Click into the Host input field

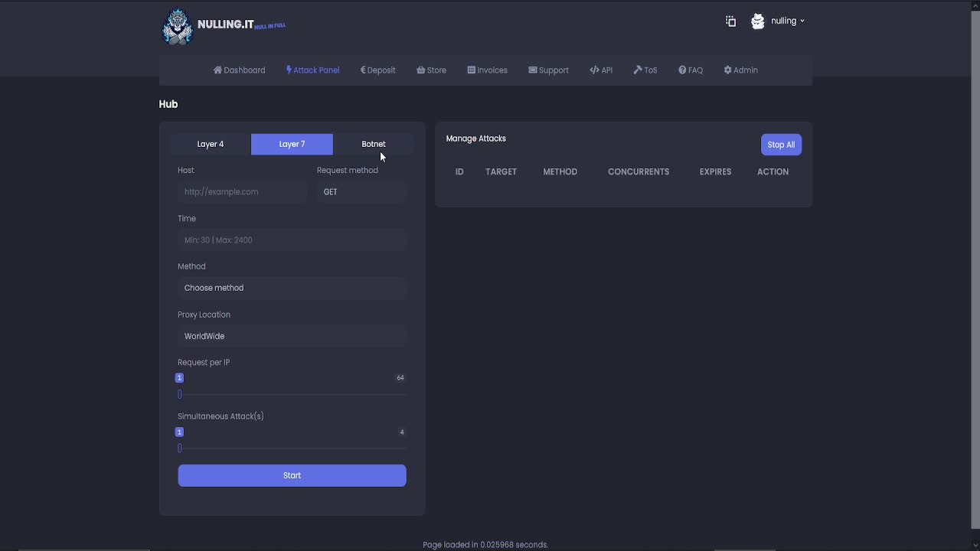point(243,192)
